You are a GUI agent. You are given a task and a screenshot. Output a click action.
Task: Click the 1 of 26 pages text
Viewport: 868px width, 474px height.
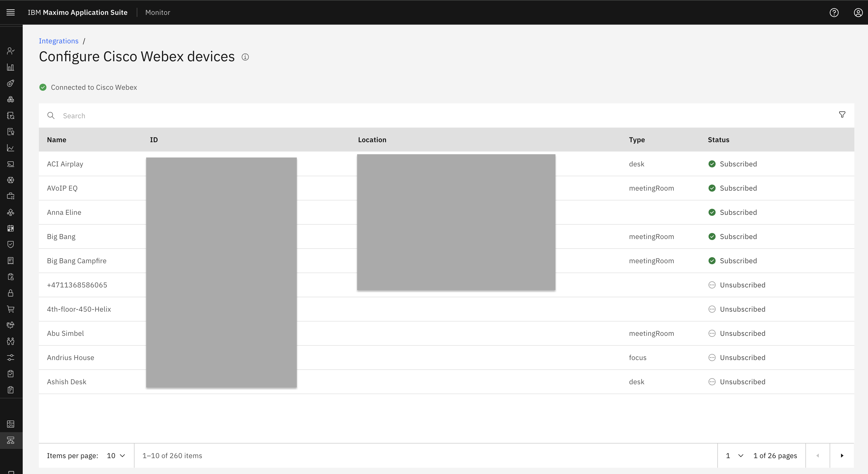coord(775,456)
